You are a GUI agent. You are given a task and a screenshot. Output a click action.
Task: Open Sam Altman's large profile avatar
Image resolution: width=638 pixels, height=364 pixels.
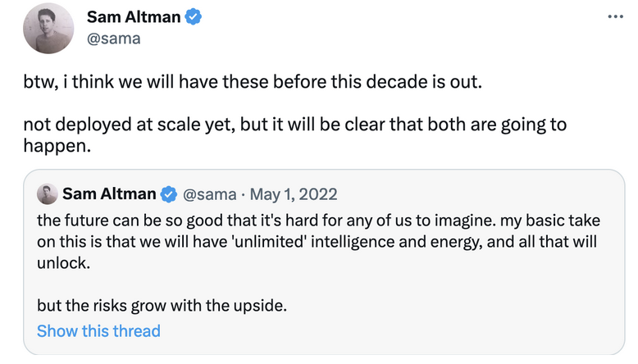click(x=48, y=29)
